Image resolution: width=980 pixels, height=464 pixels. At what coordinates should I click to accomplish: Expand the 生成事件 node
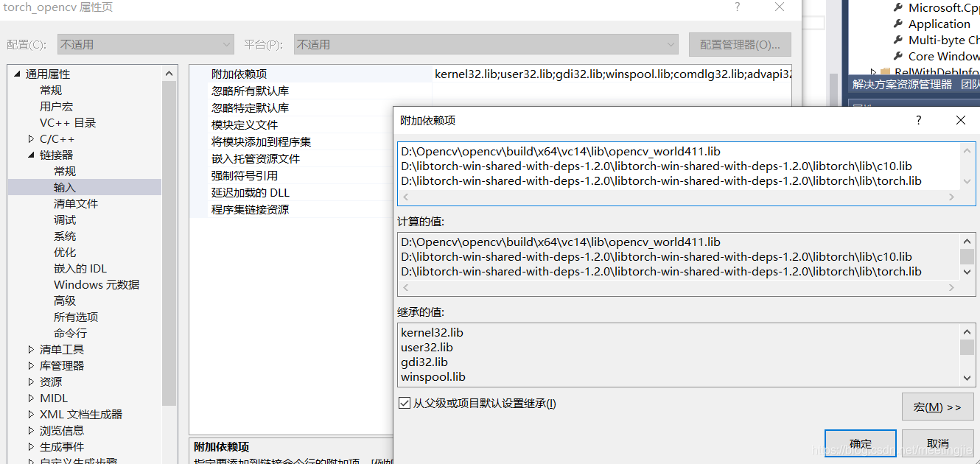coord(31,446)
